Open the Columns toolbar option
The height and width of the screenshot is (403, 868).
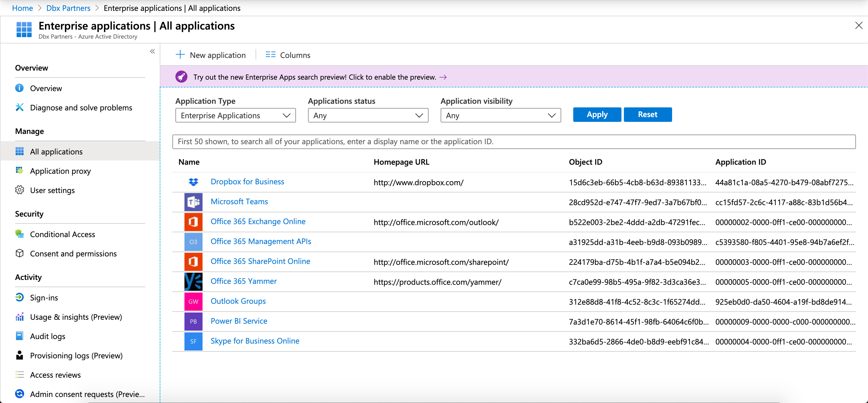click(288, 55)
